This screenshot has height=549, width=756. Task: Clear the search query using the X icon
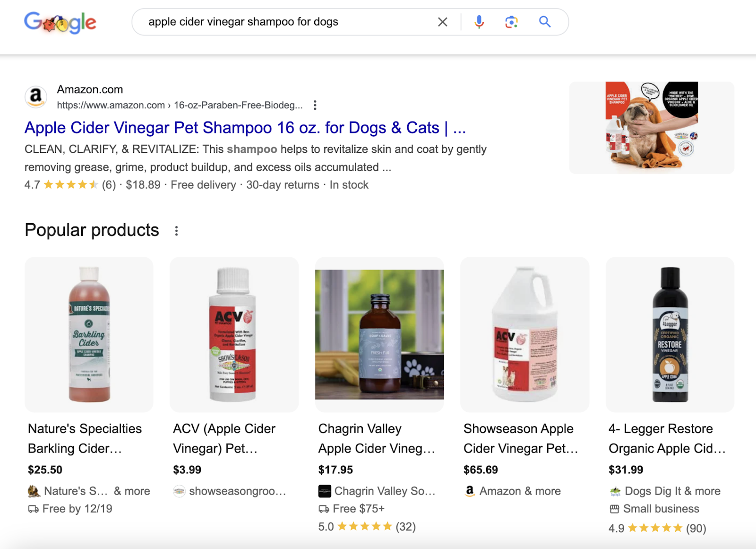[x=442, y=22]
